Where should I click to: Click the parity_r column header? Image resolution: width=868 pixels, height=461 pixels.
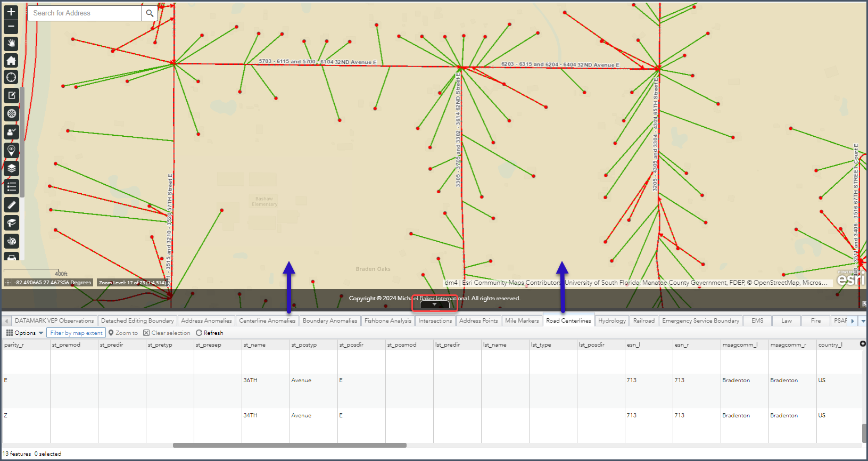coord(26,345)
